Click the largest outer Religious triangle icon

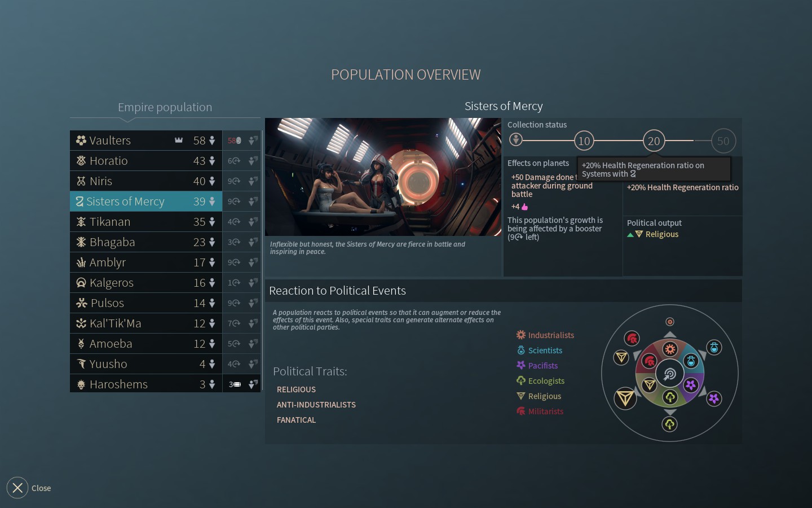click(x=625, y=398)
